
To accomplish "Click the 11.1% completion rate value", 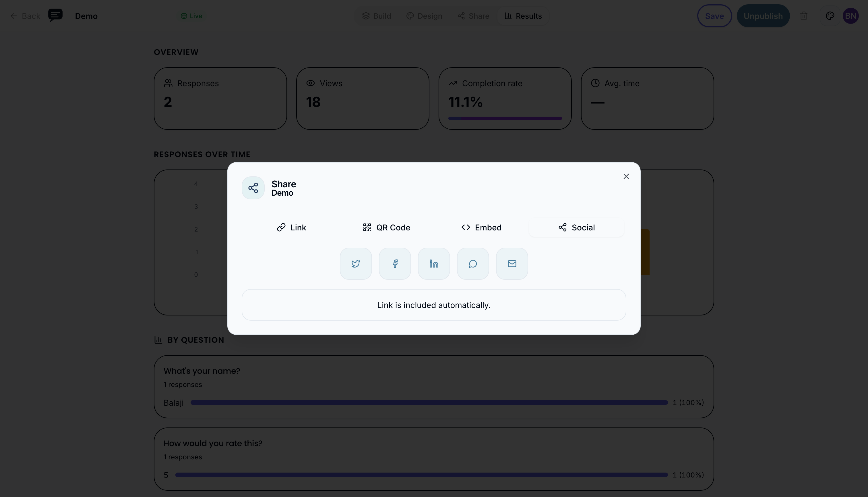I will (x=465, y=102).
